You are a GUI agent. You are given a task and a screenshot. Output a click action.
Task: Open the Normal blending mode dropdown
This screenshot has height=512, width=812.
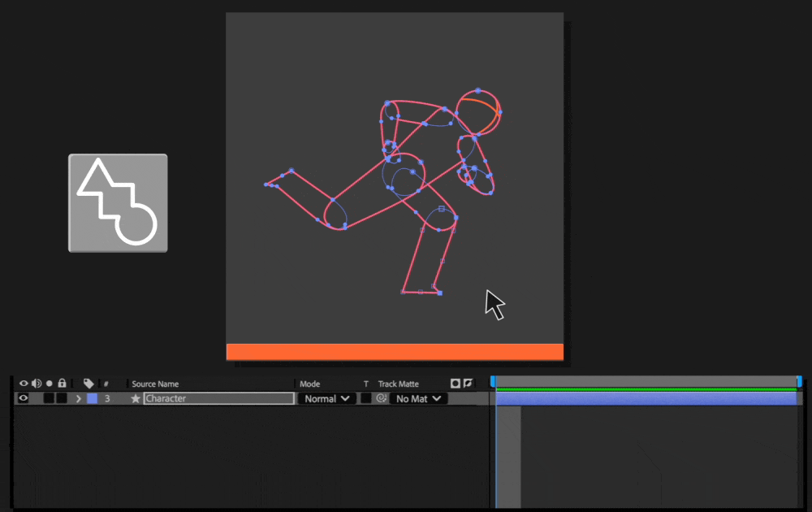[326, 398]
